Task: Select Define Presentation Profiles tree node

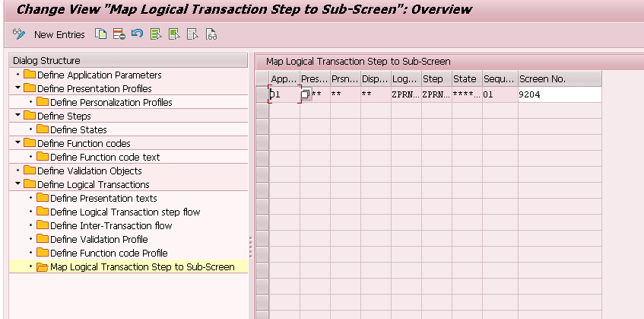Action: pyautogui.click(x=94, y=89)
